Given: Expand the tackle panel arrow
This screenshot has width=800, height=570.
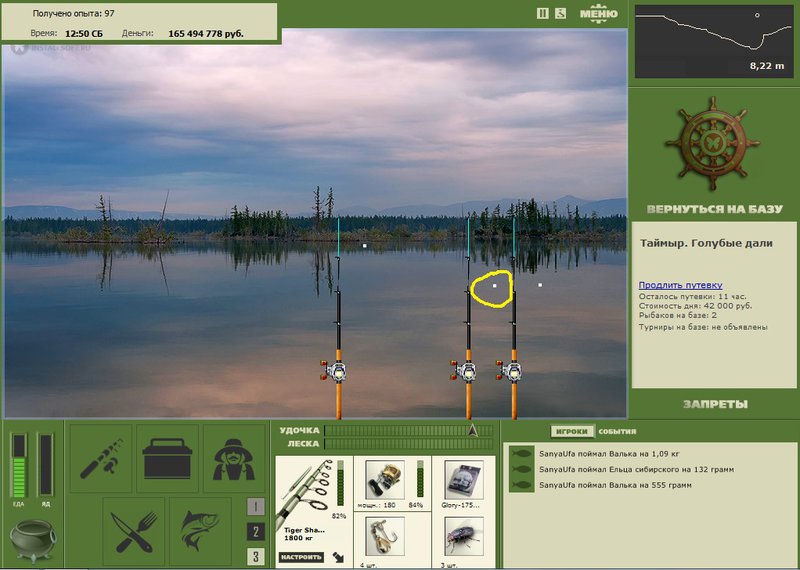Looking at the screenshot, I should coord(338,557).
